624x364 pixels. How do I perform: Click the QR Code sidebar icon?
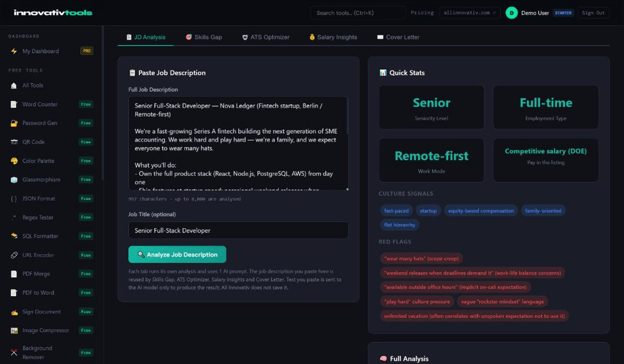click(14, 142)
